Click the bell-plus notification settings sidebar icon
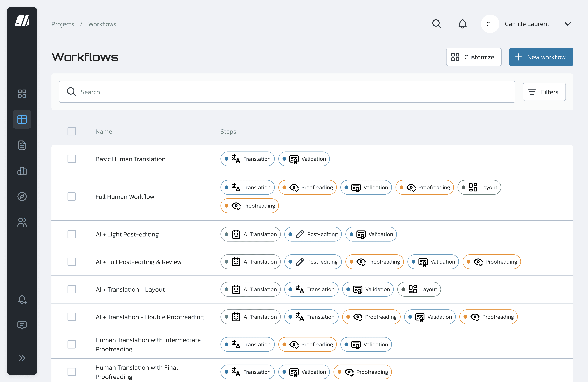588x382 pixels. pyautogui.click(x=22, y=299)
